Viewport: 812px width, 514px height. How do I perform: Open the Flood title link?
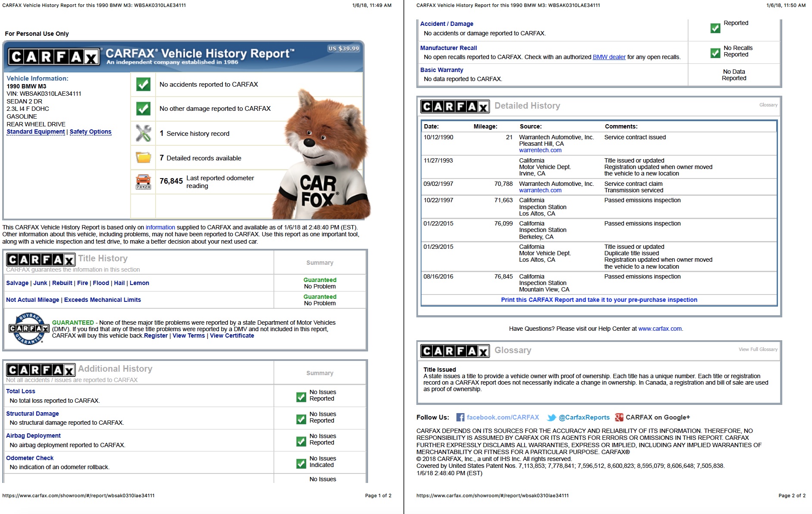tap(101, 283)
